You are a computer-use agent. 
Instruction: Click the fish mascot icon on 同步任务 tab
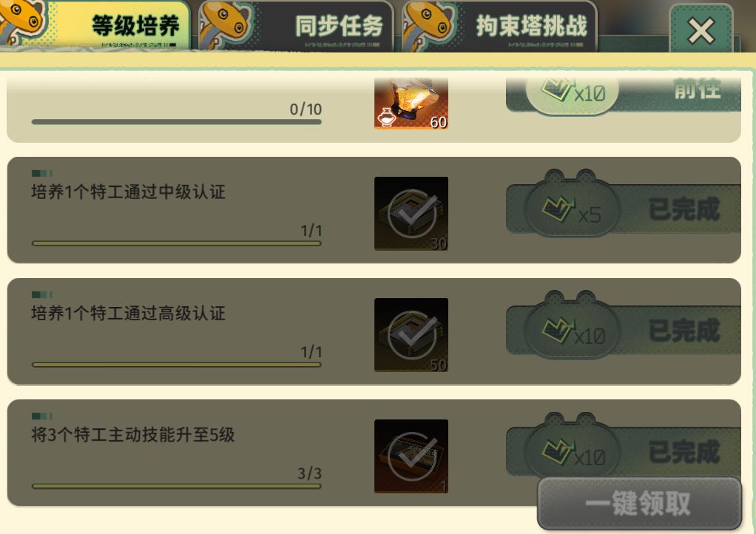click(225, 24)
